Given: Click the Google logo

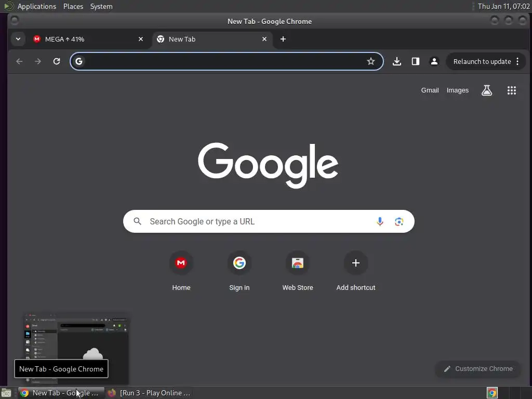Looking at the screenshot, I should 268,165.
